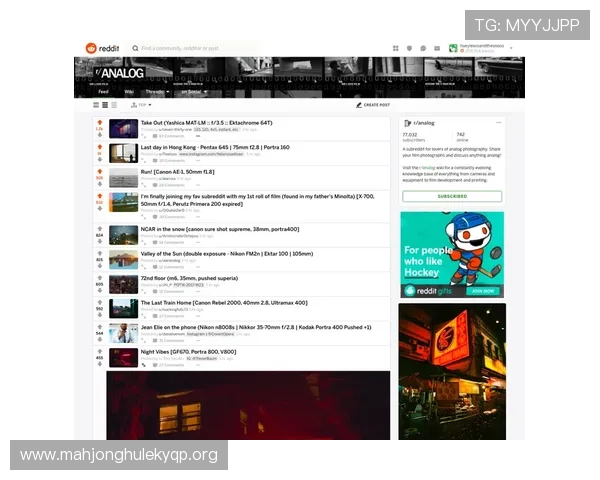600x480 pixels.
Task: Upvote the Take Out Yashica post
Action: click(x=99, y=122)
